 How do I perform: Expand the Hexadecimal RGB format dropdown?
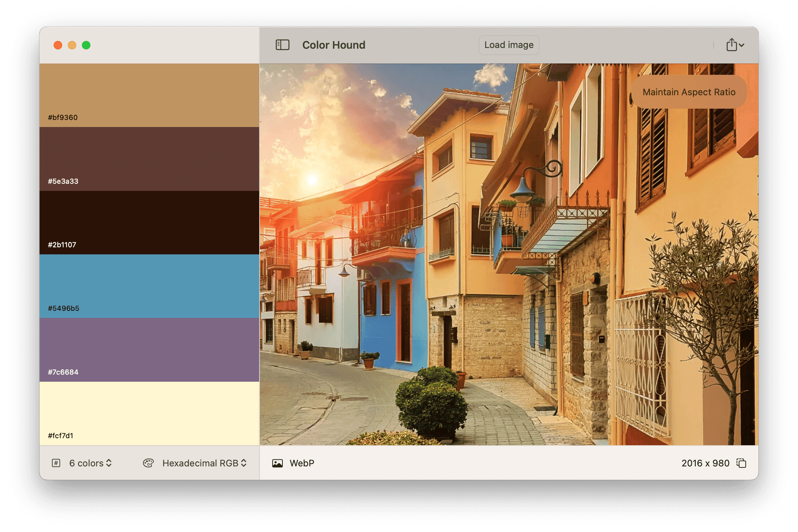204,463
